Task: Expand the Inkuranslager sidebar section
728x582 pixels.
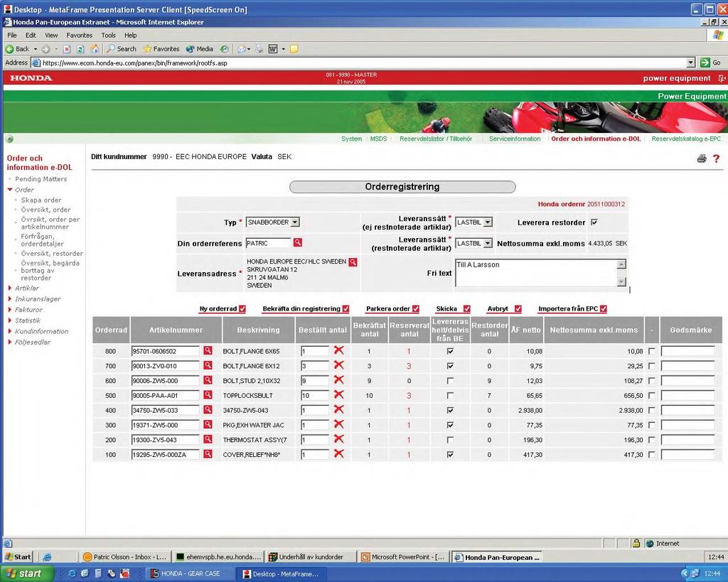Action: coord(10,299)
